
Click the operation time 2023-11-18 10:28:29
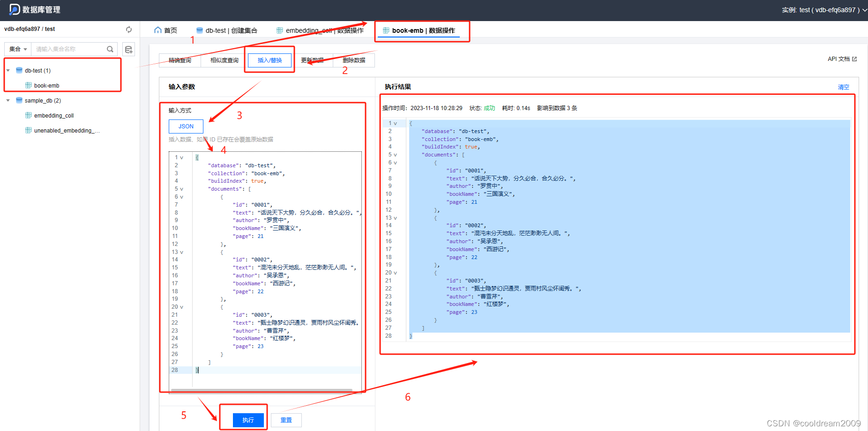436,108
